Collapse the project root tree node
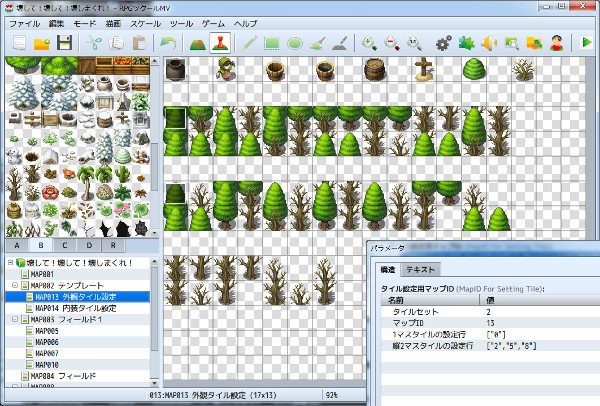 [x=10, y=263]
